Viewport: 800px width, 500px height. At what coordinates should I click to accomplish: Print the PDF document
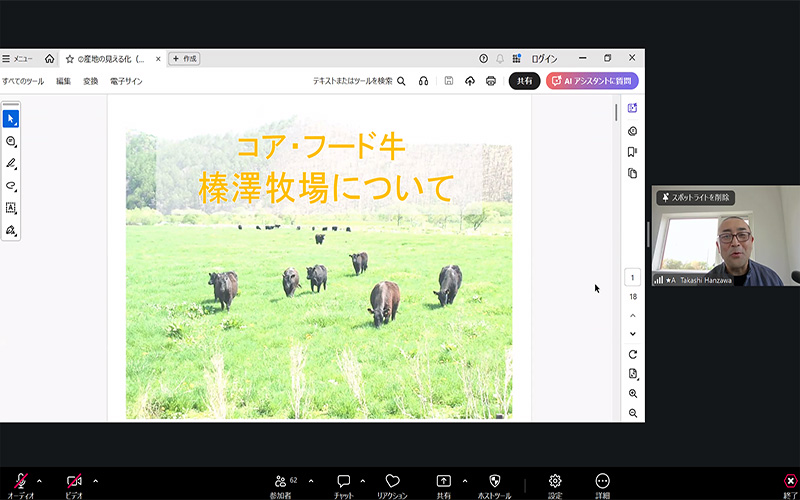491,81
